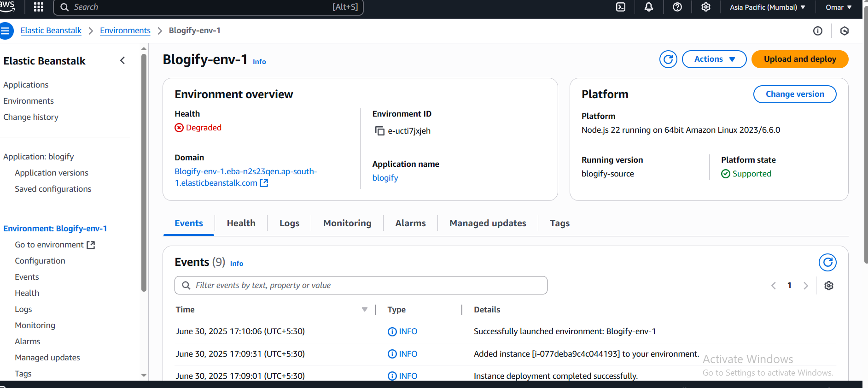Open Application versions in the sidebar

point(52,173)
